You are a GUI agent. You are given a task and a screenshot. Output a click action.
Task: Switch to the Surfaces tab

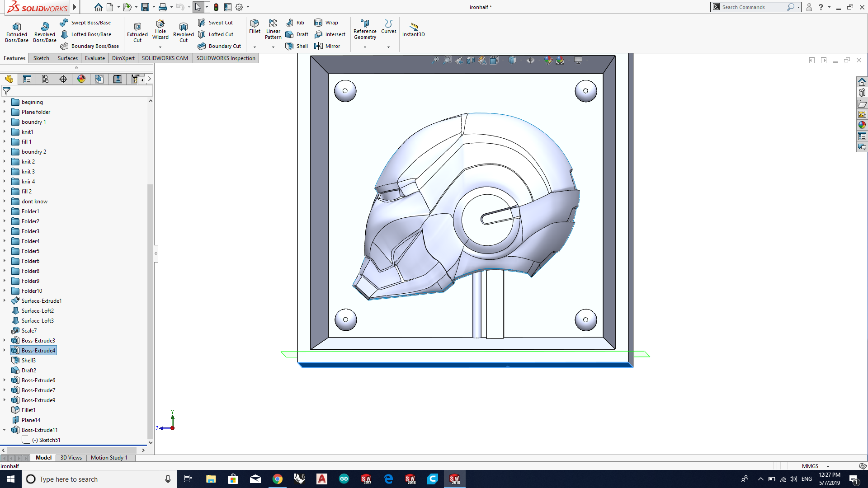(67, 58)
